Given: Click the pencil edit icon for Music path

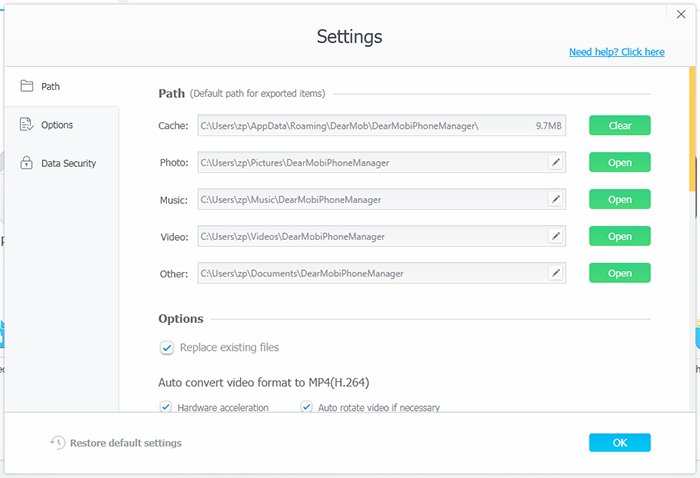Looking at the screenshot, I should pyautogui.click(x=556, y=199).
